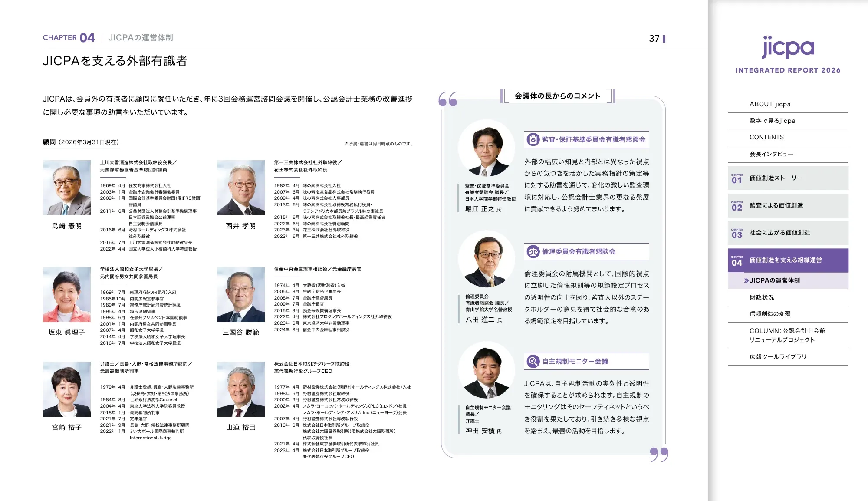
Task: Click the 顧問(2026年3月31日現在) label
Action: 81,142
